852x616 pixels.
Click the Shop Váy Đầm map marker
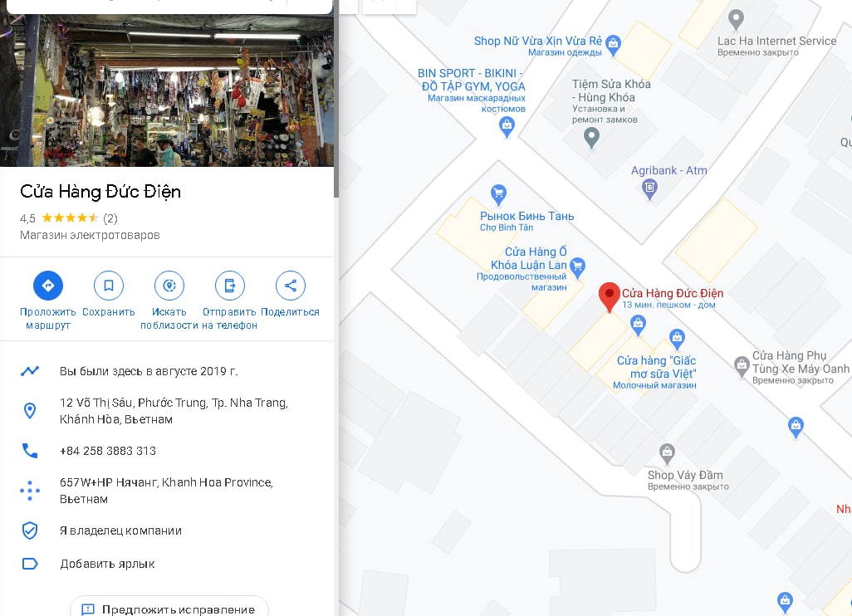click(x=667, y=453)
